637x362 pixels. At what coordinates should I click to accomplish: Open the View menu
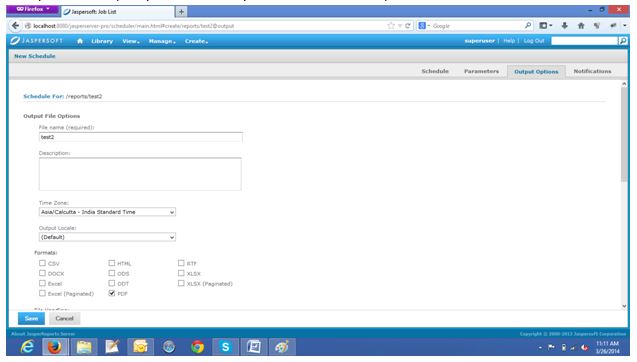[x=131, y=41]
